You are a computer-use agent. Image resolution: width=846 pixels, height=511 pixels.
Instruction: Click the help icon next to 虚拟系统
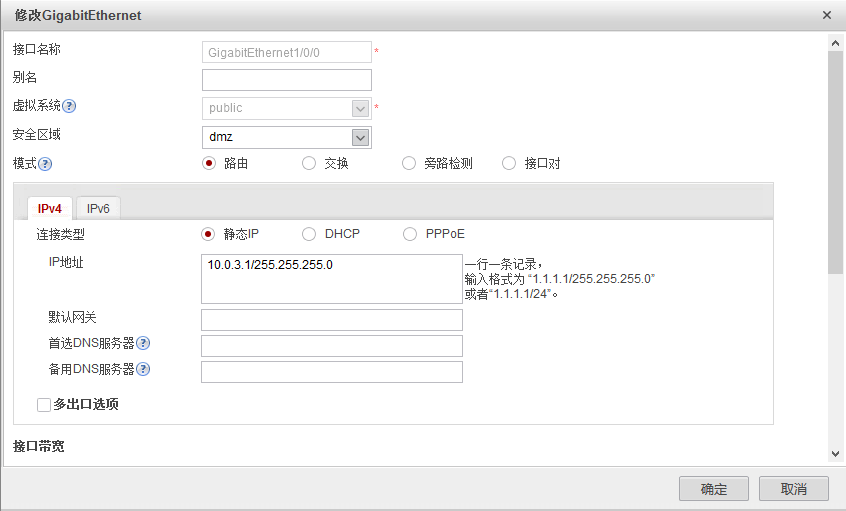pos(70,106)
